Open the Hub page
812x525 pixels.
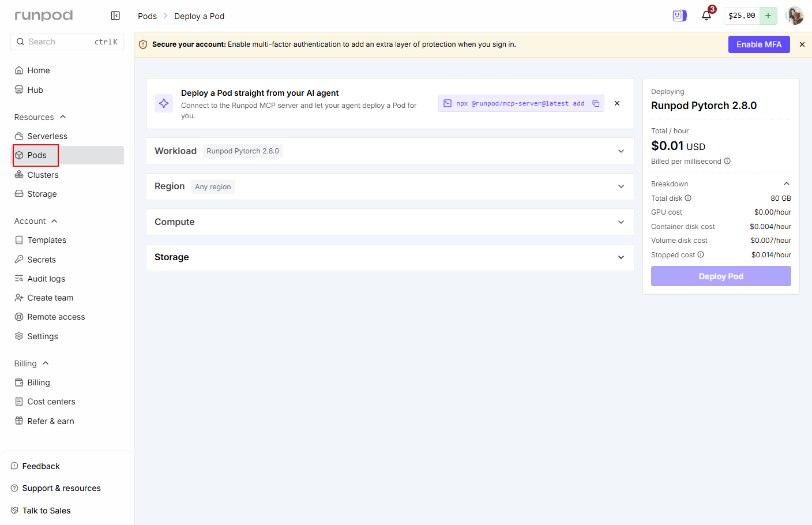tap(67, 90)
